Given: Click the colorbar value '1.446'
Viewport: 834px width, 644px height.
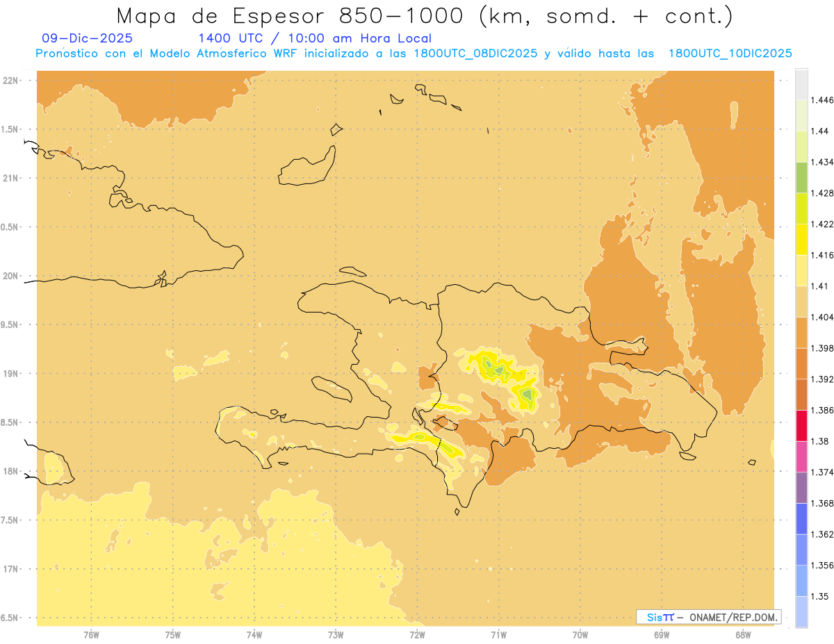Looking at the screenshot, I should pyautogui.click(x=822, y=100).
